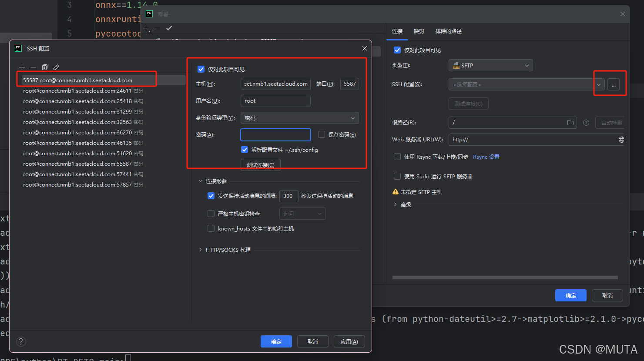Click the copy SSH configuration icon

44,67
